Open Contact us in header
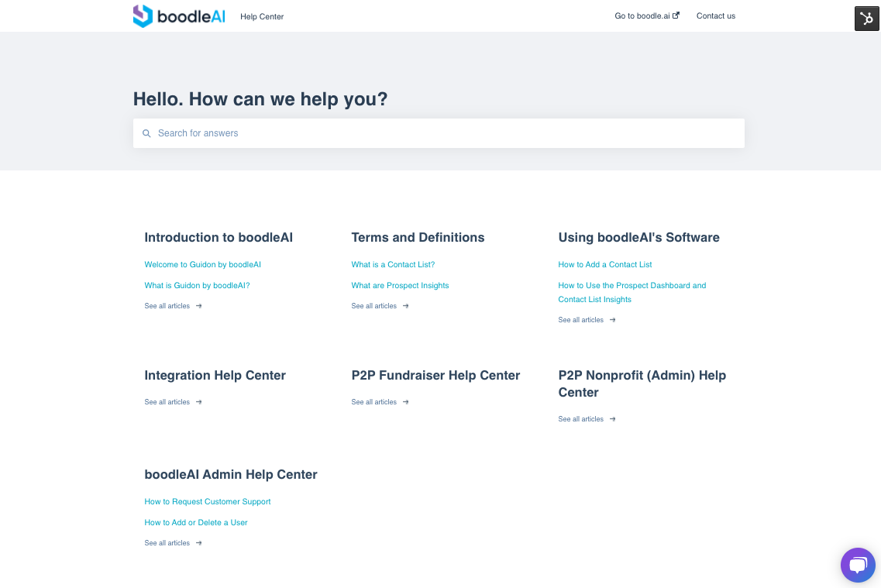The height and width of the screenshot is (588, 881). click(716, 15)
